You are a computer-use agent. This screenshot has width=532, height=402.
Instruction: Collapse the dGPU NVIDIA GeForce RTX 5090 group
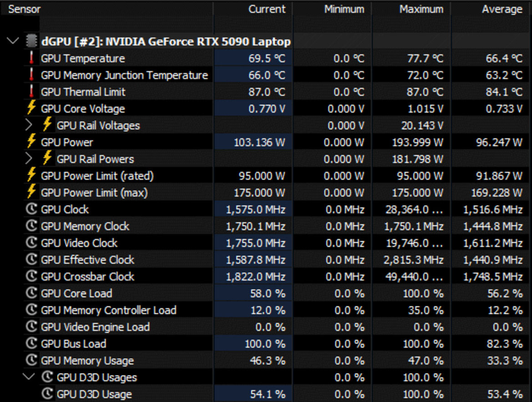(x=13, y=41)
